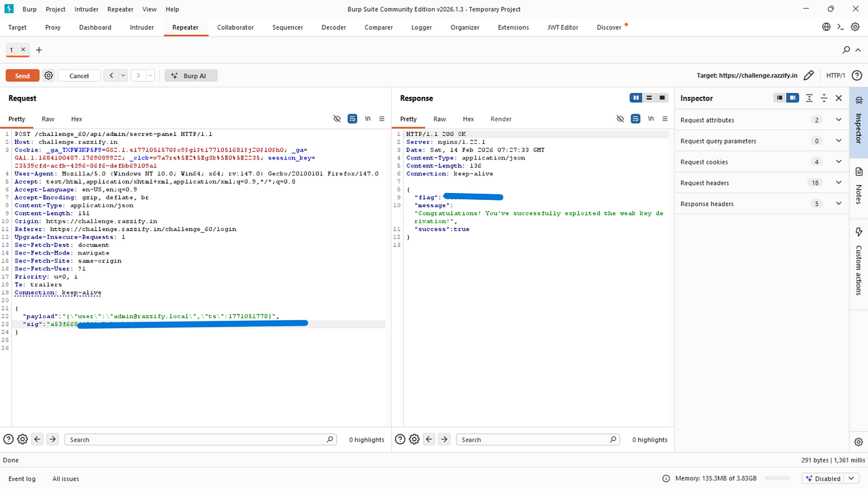
Task: Open the Repeater tab search magnifier
Action: 846,50
